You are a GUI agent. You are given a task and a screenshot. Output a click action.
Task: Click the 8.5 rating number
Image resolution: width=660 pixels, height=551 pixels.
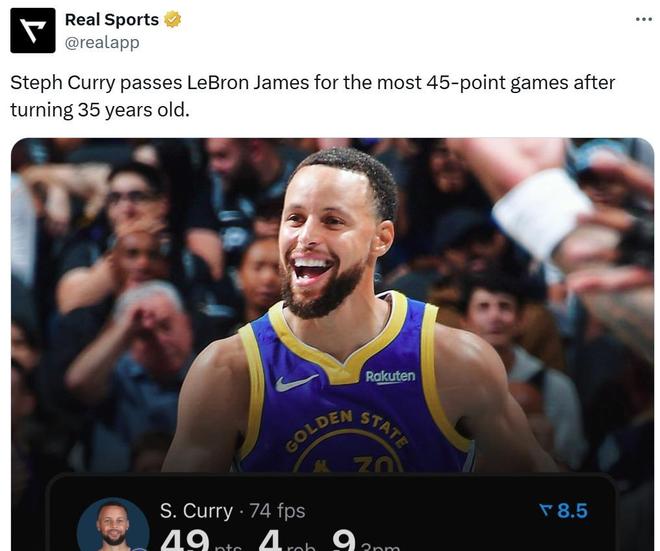pyautogui.click(x=571, y=511)
